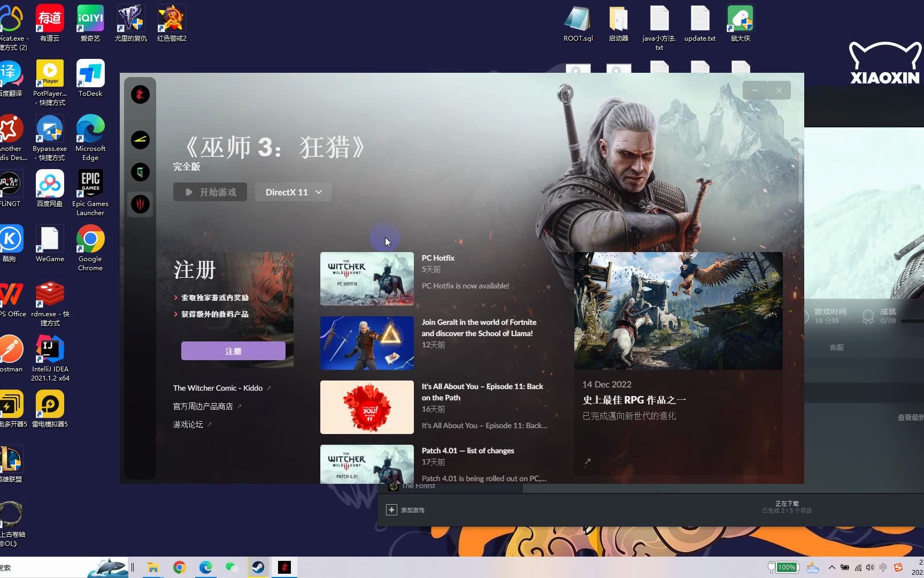Show hidden system tray icons
This screenshot has width=924, height=578.
[x=831, y=567]
